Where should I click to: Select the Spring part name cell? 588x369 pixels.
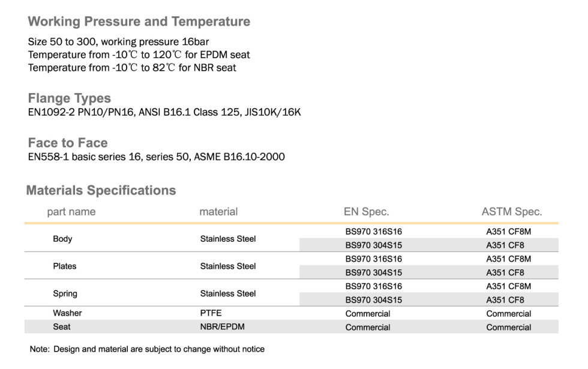click(x=65, y=294)
